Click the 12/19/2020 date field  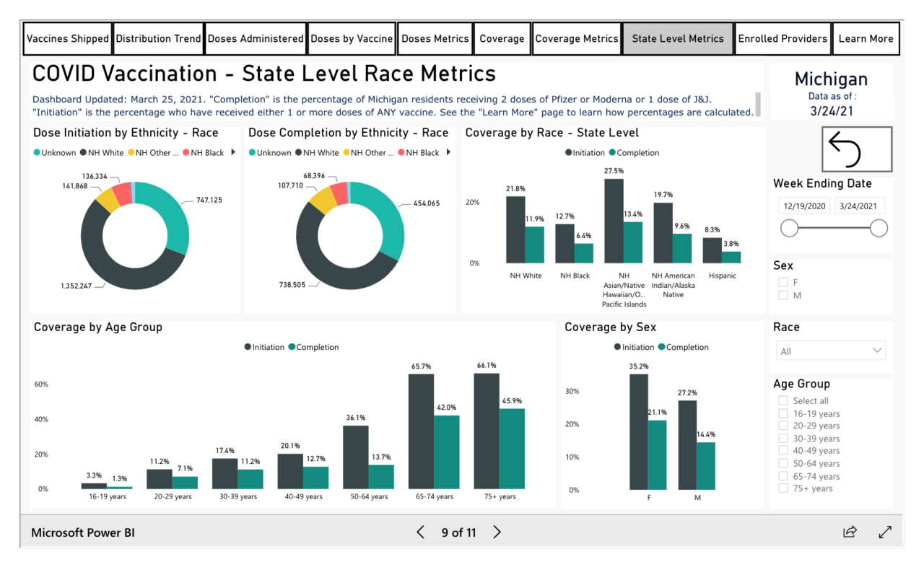tap(803, 206)
